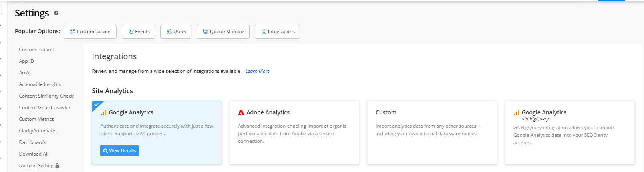The width and height of the screenshot is (644, 172).
Task: Open App ID in settings sidebar
Action: [26, 61]
